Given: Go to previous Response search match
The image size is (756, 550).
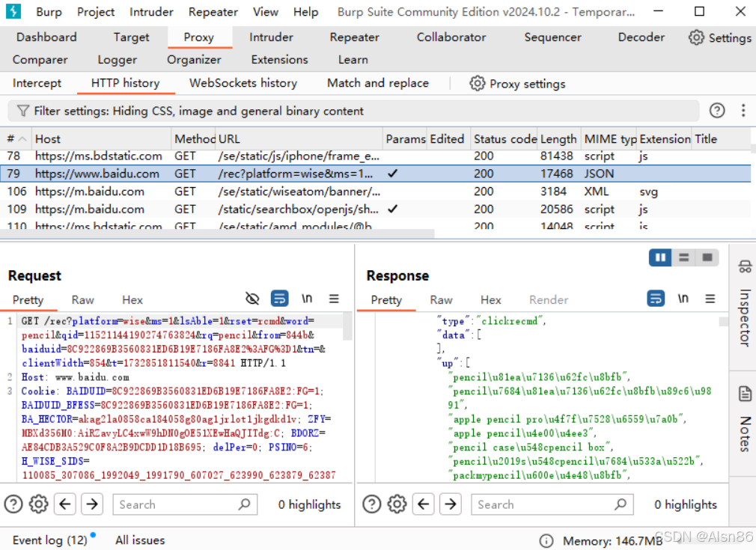Looking at the screenshot, I should click(424, 504).
